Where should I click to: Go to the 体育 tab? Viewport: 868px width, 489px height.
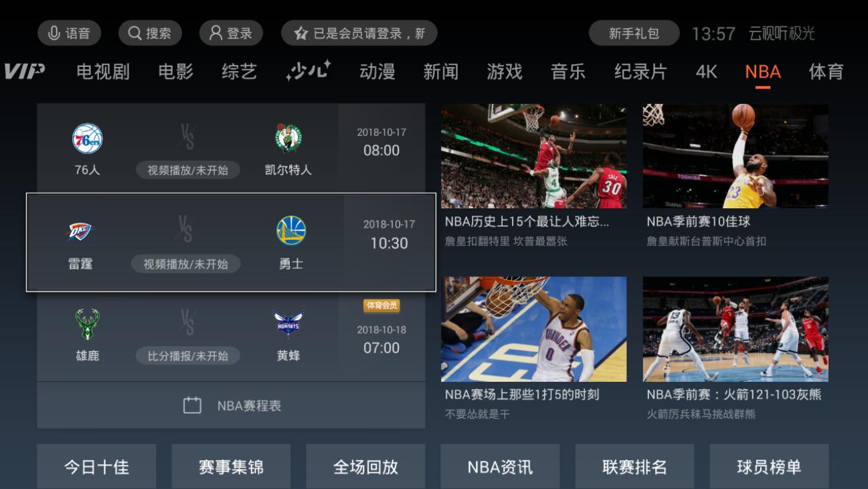pyautogui.click(x=826, y=72)
